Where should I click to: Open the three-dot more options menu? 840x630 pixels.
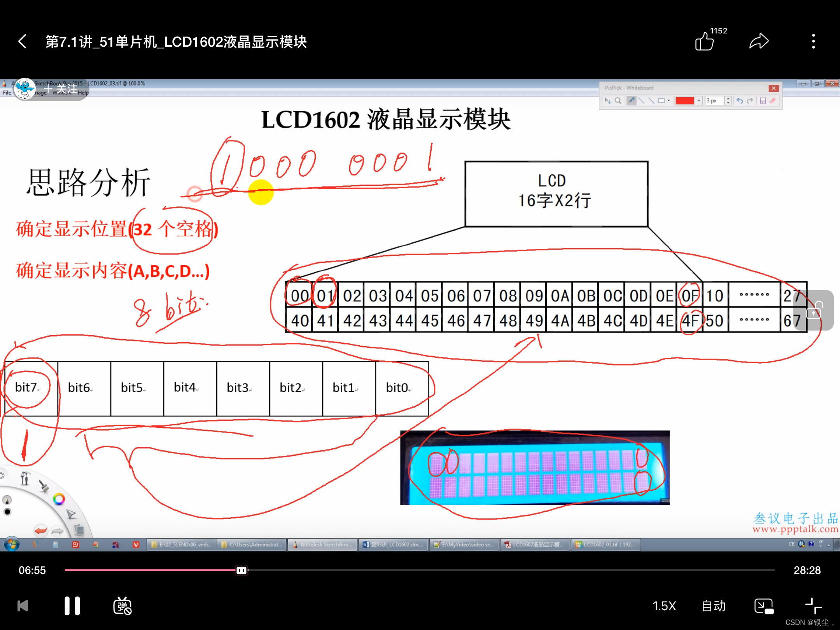click(x=813, y=41)
